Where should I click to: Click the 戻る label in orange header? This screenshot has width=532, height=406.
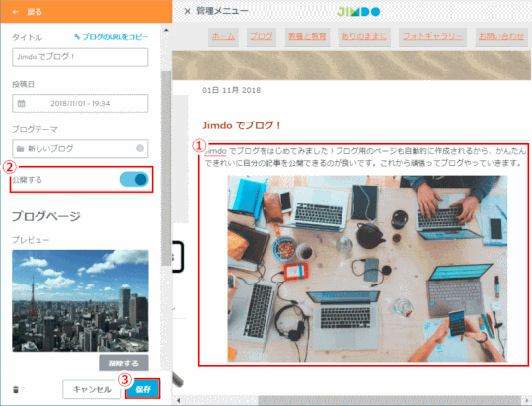pyautogui.click(x=35, y=12)
